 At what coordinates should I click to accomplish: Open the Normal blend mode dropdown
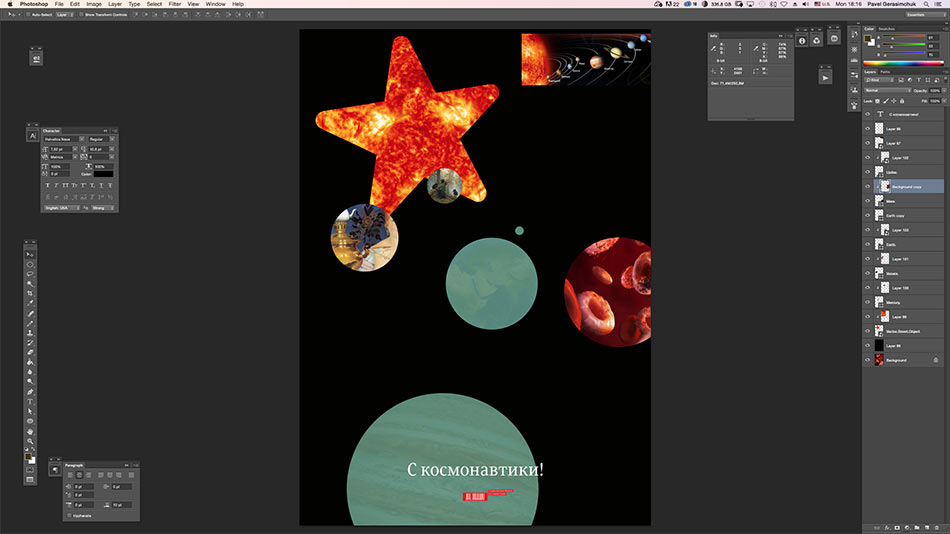[x=887, y=90]
